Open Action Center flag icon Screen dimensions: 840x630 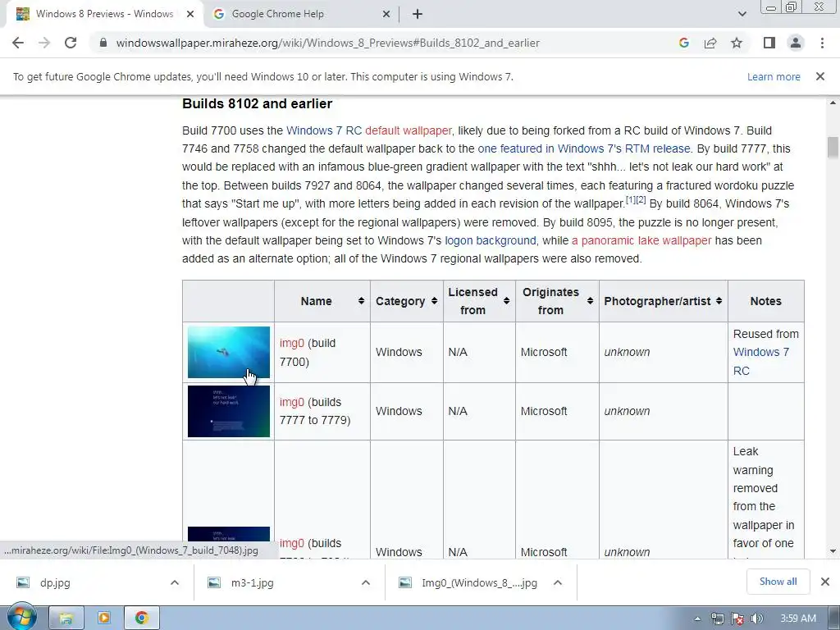coord(737,619)
